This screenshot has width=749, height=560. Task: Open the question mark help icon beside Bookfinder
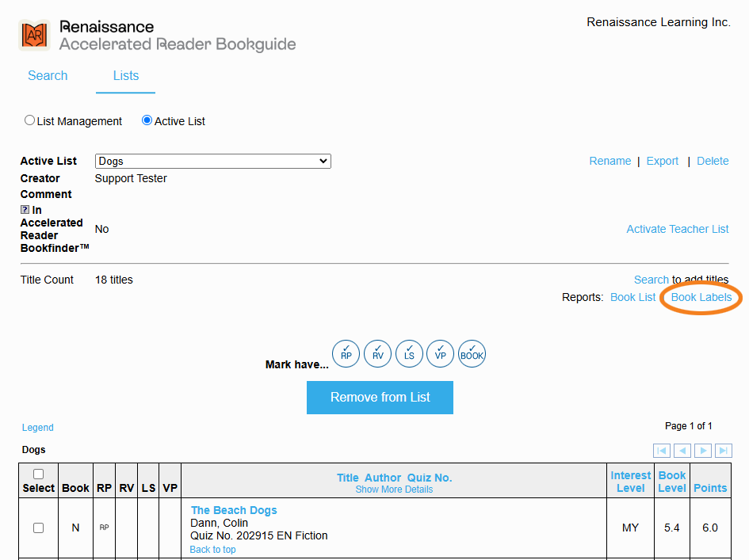[x=25, y=210]
